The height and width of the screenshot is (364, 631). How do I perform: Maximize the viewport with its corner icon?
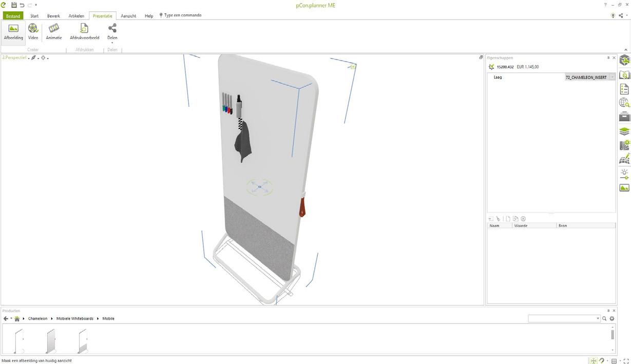481,58
